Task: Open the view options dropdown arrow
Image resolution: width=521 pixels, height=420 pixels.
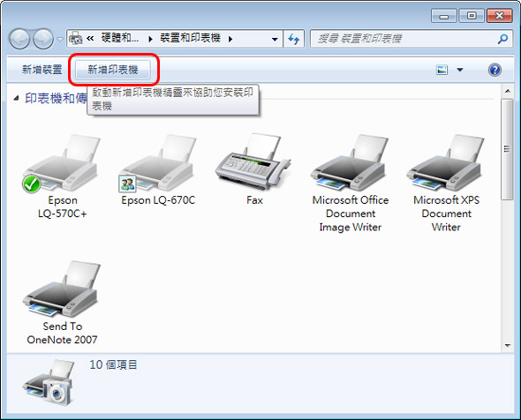Action: tap(460, 70)
